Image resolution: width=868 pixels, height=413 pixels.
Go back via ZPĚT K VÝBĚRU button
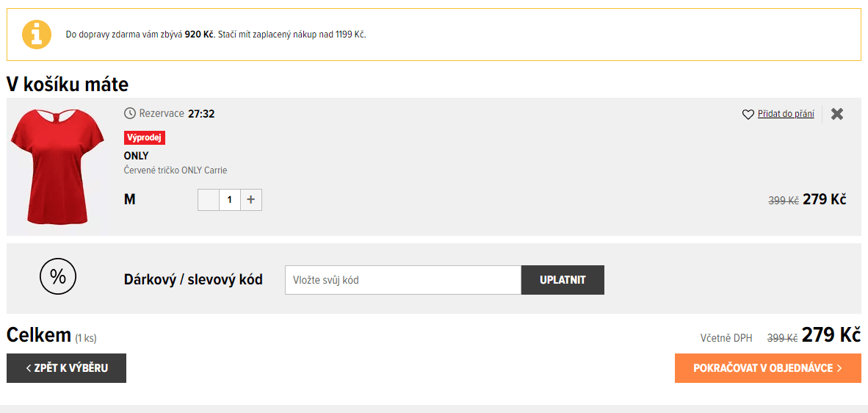pyautogui.click(x=66, y=368)
